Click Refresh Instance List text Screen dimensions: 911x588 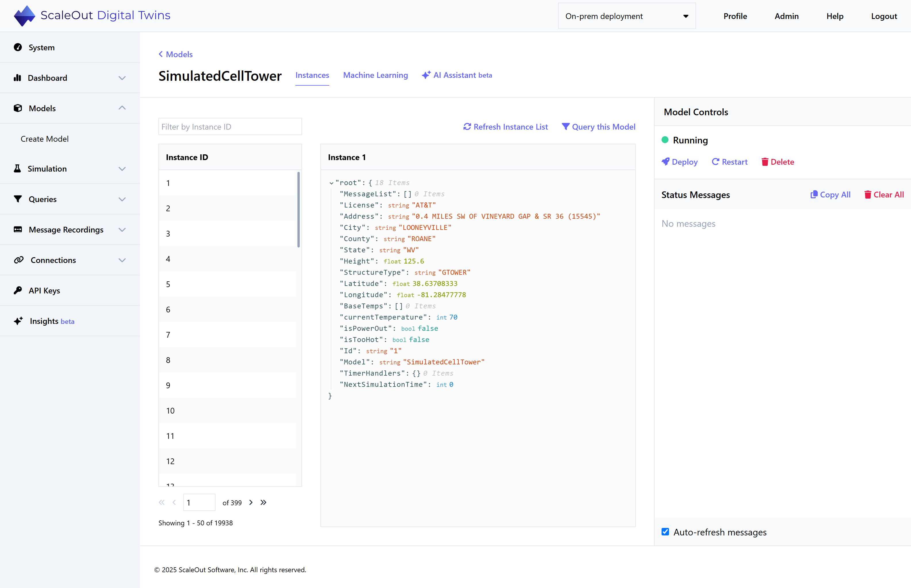(510, 127)
